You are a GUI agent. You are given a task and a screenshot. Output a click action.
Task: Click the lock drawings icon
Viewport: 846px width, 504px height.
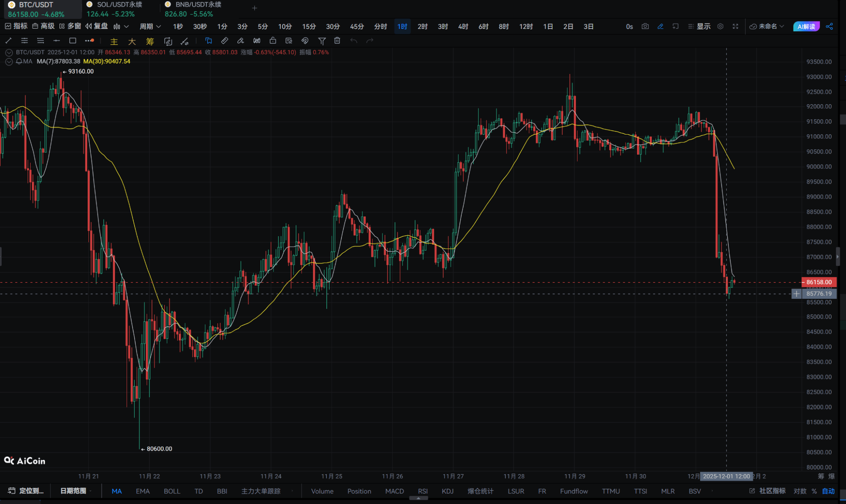tap(273, 40)
